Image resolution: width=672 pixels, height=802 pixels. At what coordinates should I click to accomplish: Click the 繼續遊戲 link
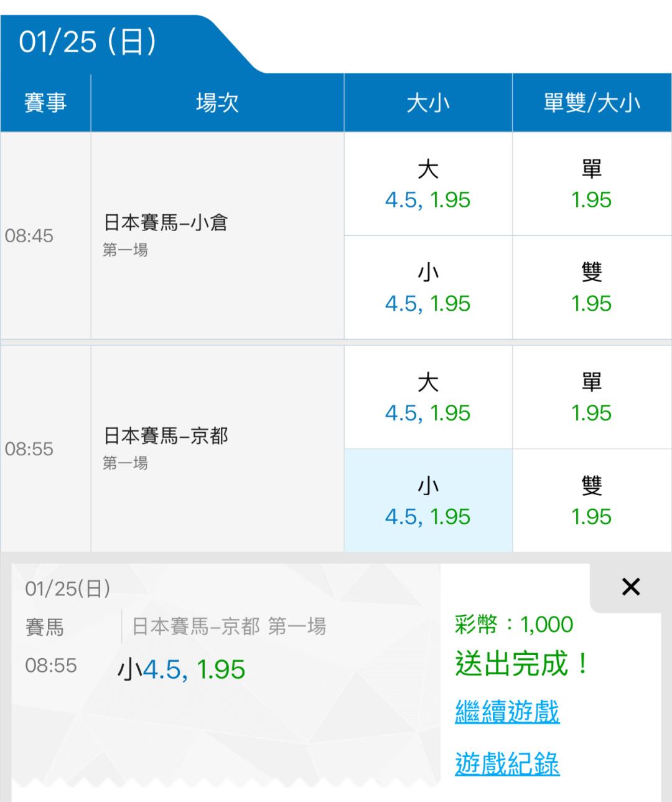pos(507,711)
